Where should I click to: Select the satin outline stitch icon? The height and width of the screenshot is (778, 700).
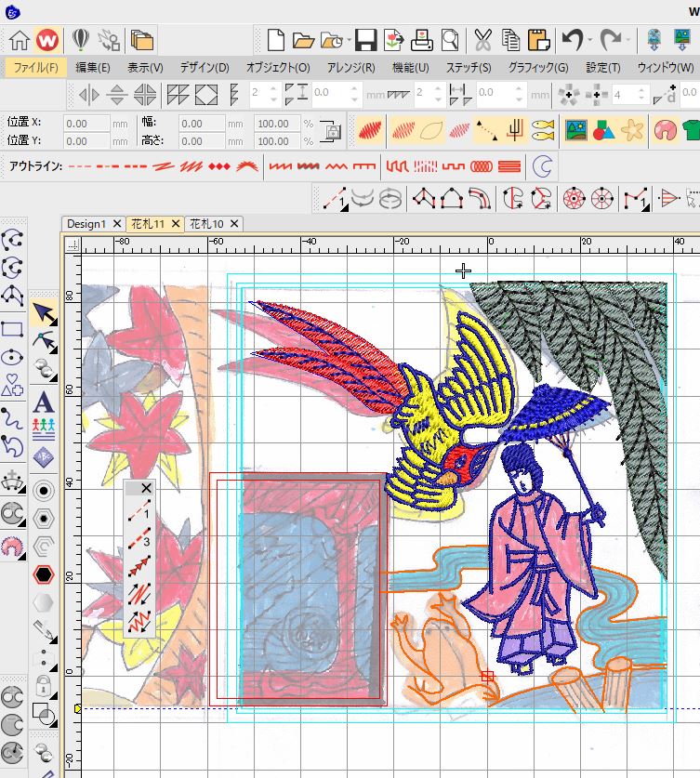[192, 166]
